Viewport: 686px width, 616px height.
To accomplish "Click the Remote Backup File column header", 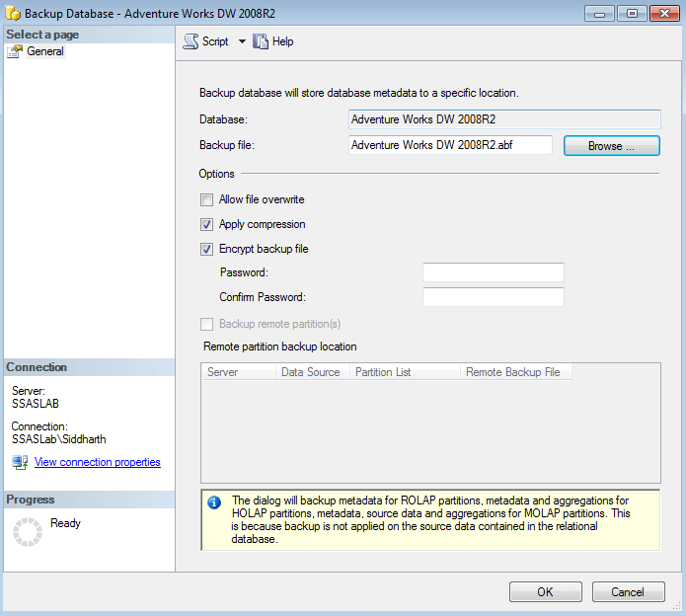I will (x=516, y=372).
